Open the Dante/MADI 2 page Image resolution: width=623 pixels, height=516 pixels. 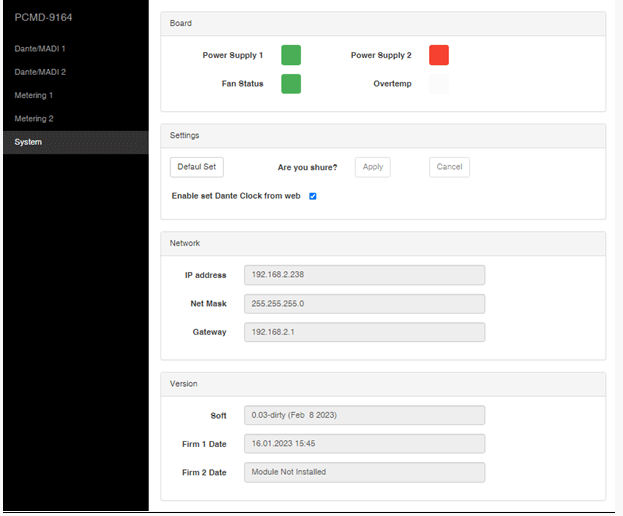click(x=40, y=72)
